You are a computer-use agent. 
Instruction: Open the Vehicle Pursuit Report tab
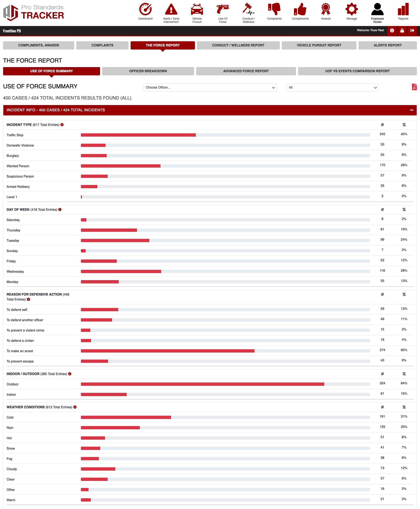click(x=319, y=45)
